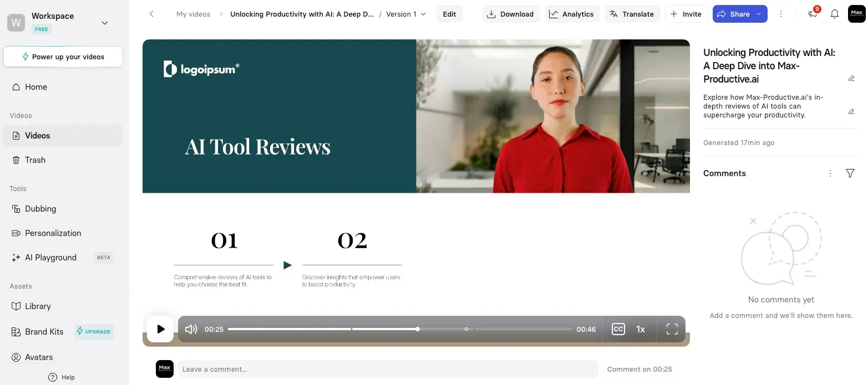Expand the Workspace switcher chevron
This screenshot has width=868, height=385.
click(x=105, y=23)
